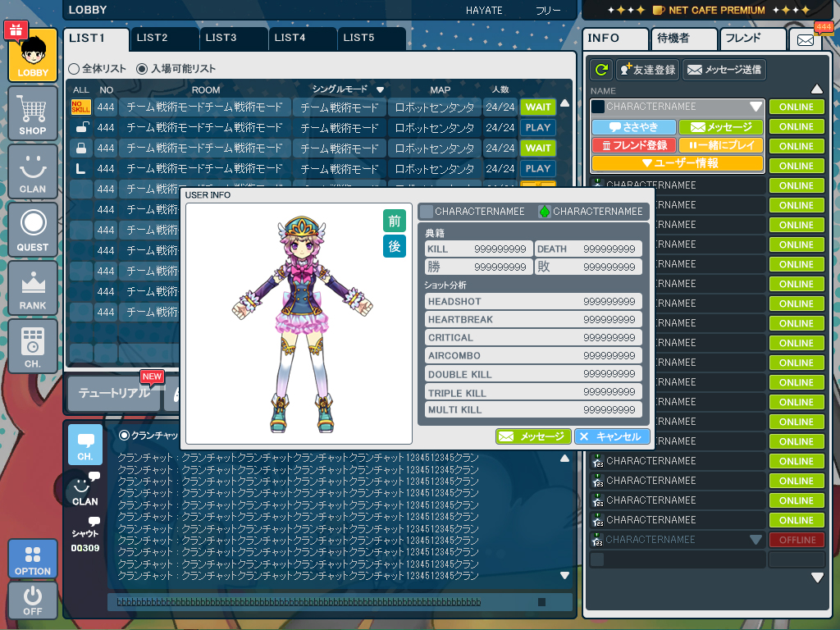Click the 一緒にプレイ button
Viewport: 840px width, 630px height.
coord(721,145)
